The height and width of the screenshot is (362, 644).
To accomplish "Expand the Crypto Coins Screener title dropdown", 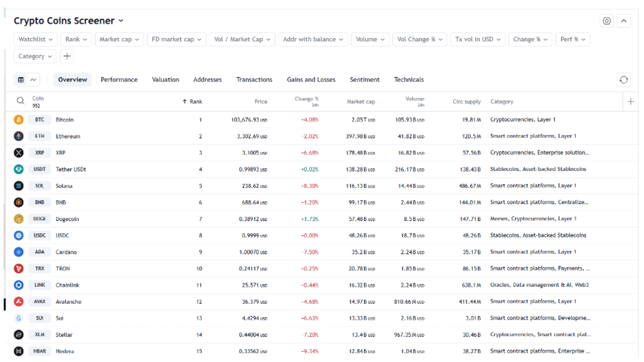I will pos(121,21).
